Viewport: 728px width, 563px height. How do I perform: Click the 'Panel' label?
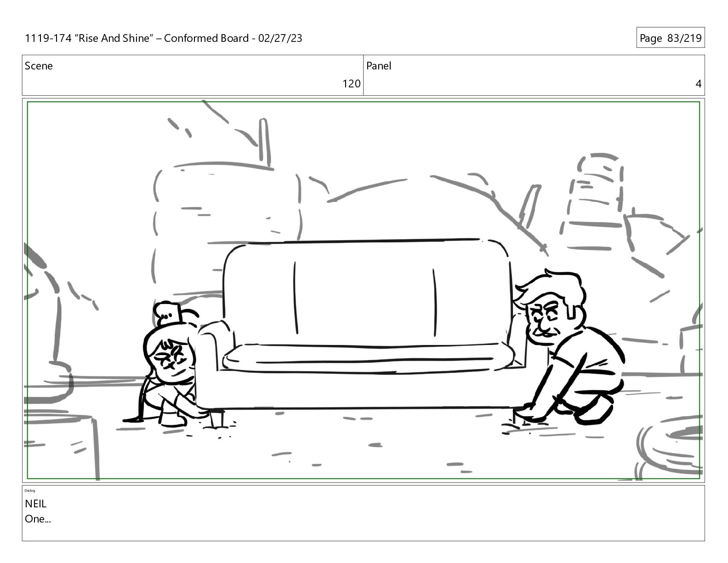[x=379, y=66]
